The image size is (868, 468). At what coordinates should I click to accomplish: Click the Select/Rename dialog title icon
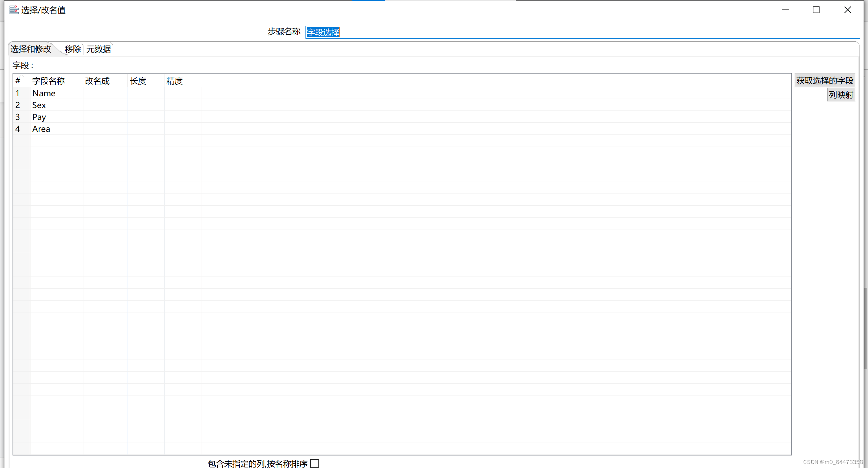pyautogui.click(x=14, y=10)
